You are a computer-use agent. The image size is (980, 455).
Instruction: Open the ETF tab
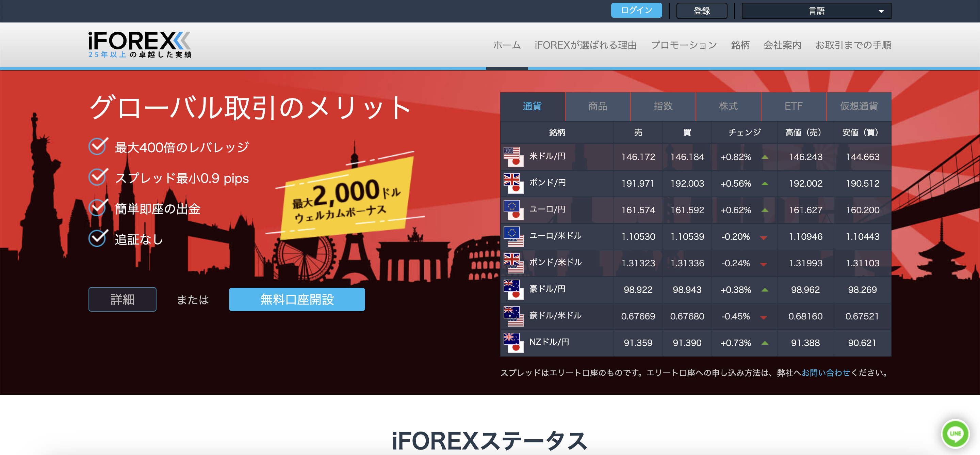coord(794,106)
